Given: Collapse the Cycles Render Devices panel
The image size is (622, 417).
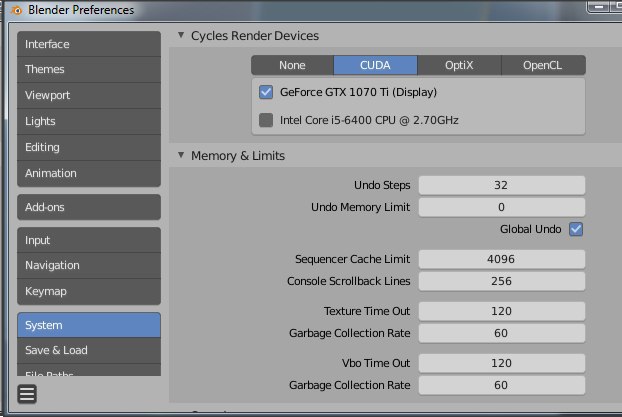Looking at the screenshot, I should 181,35.
